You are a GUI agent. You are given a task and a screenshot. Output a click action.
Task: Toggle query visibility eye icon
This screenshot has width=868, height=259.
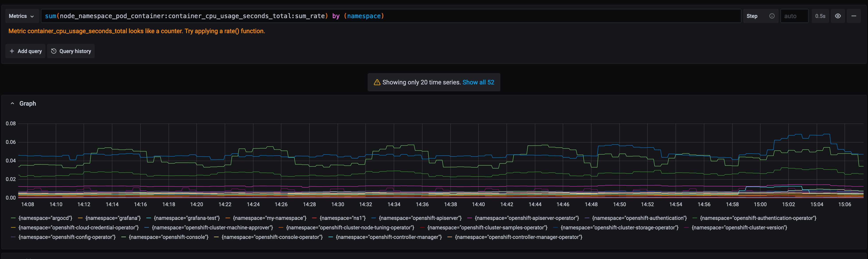(x=838, y=16)
